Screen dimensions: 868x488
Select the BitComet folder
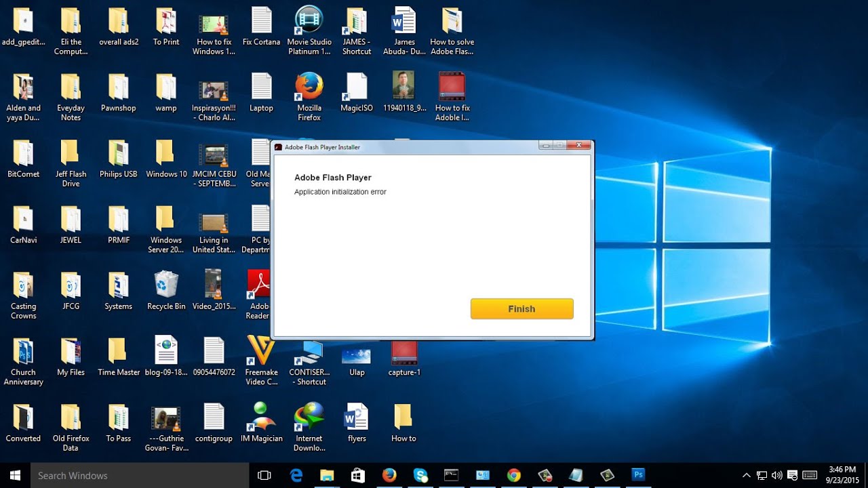click(x=23, y=158)
